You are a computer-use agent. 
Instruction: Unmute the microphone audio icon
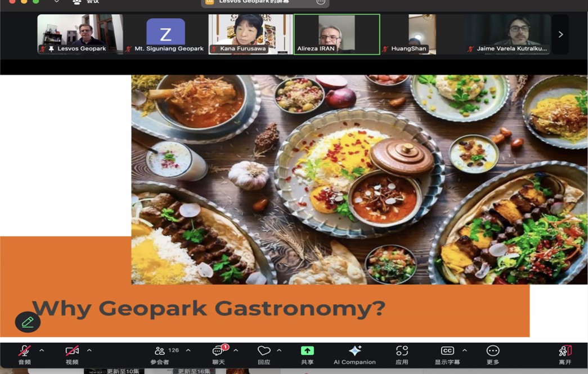(24, 351)
